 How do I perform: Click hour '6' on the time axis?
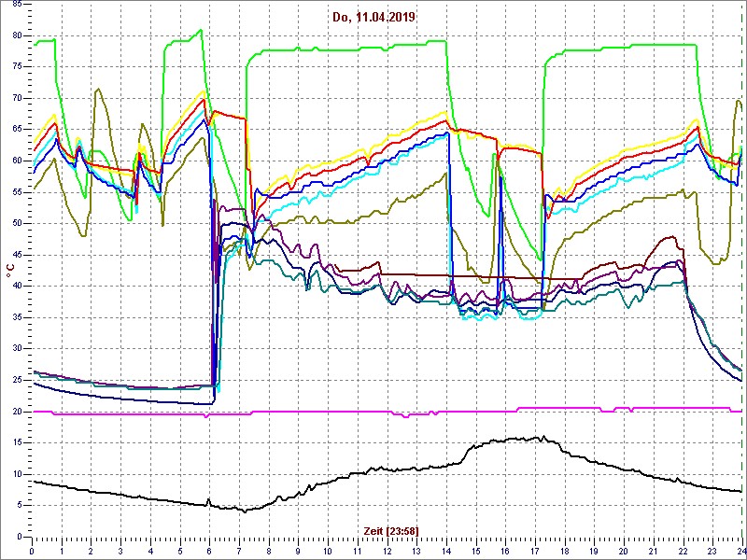209,549
